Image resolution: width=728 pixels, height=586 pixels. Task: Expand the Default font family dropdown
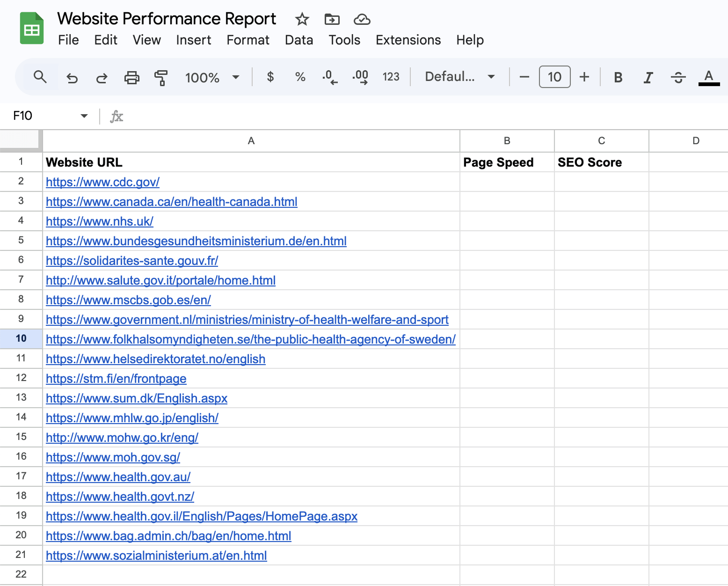(459, 77)
